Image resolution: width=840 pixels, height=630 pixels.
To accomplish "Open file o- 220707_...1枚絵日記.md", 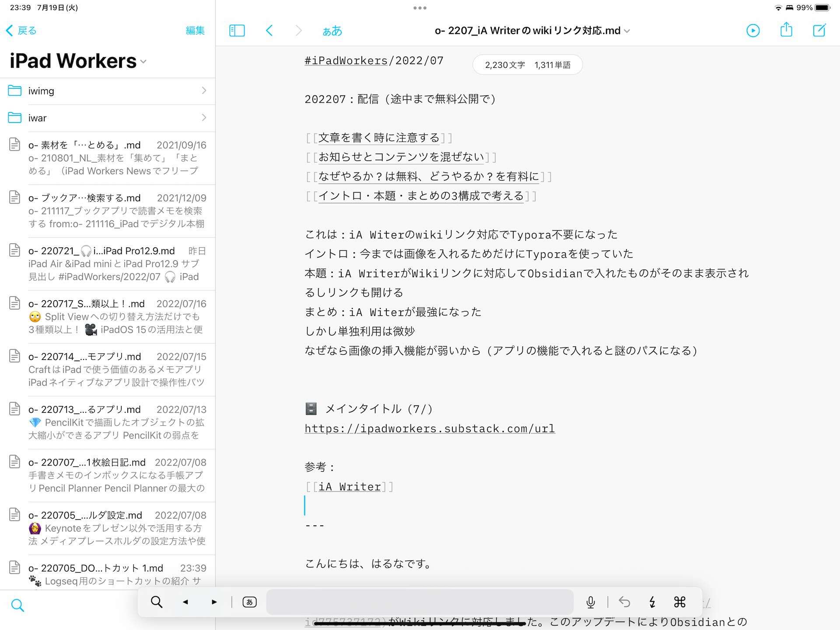I will point(108,476).
